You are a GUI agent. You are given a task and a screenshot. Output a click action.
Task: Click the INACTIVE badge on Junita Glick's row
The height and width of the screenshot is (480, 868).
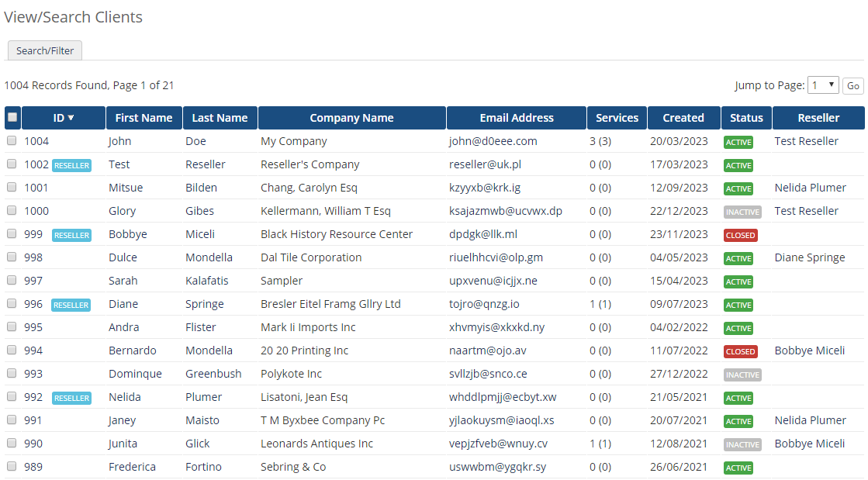click(742, 444)
